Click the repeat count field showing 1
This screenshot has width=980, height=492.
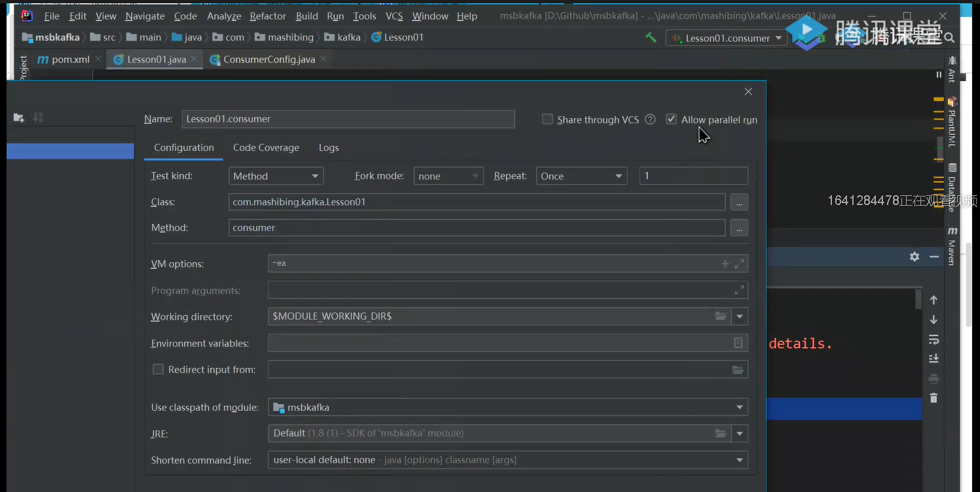pos(694,176)
